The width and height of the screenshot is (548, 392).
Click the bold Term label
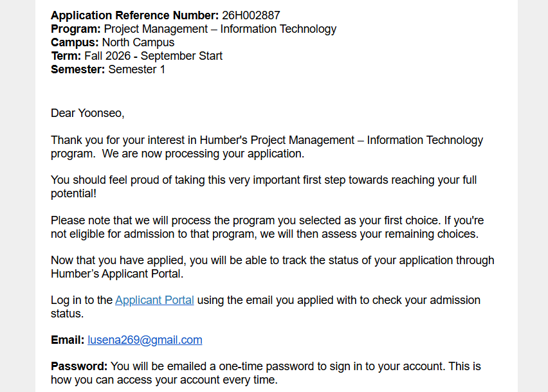pos(66,56)
